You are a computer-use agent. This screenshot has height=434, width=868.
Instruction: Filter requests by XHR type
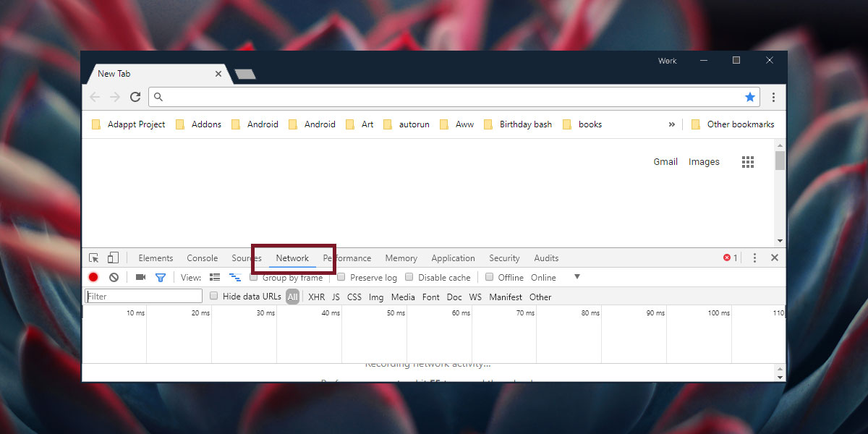(316, 297)
